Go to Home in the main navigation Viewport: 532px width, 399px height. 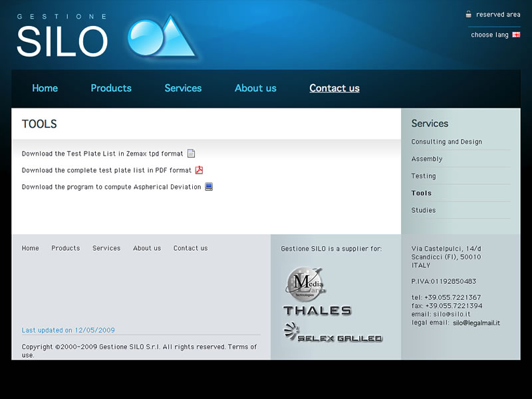pyautogui.click(x=45, y=88)
